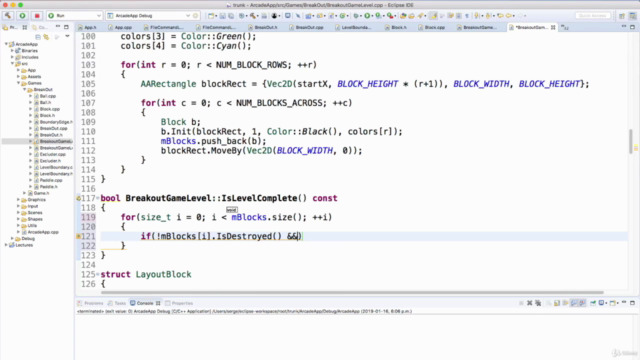Image resolution: width=640 pixels, height=360 pixels.
Task: Click the Open Type folder icon in toolbar
Action: [x=403, y=16]
